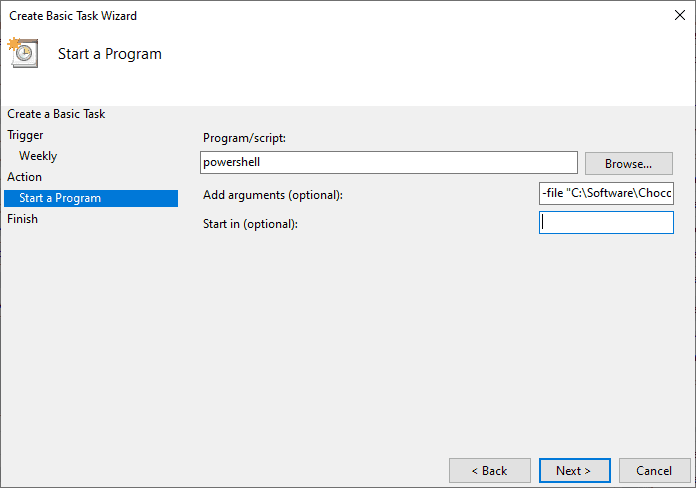Click the 'Start in (optional):' label
Image resolution: width=696 pixels, height=488 pixels.
point(250,223)
